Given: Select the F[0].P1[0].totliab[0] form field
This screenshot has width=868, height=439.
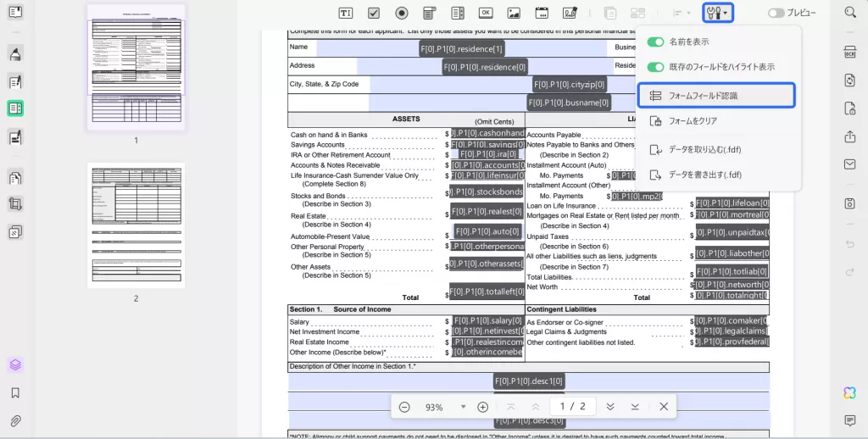Looking at the screenshot, I should point(732,271).
